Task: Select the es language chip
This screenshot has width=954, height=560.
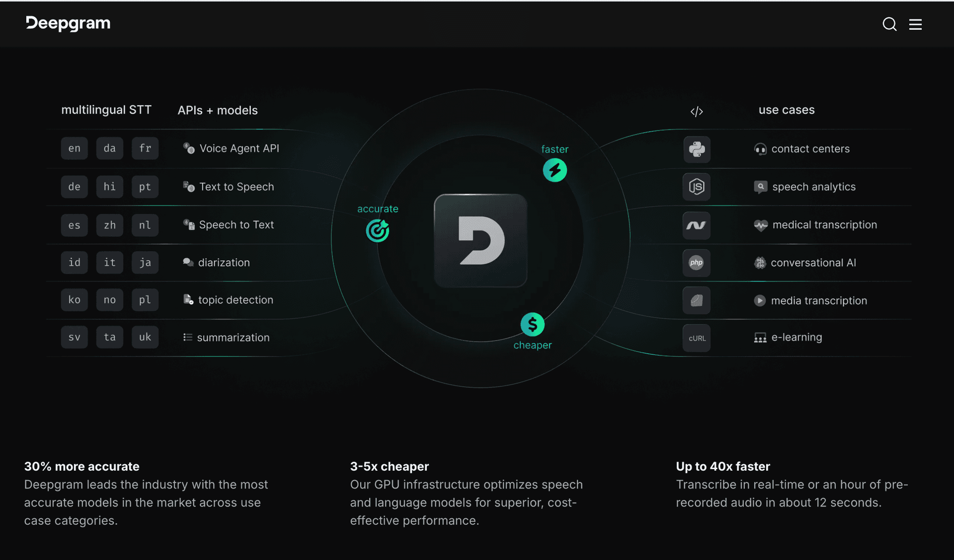Action: 75,225
